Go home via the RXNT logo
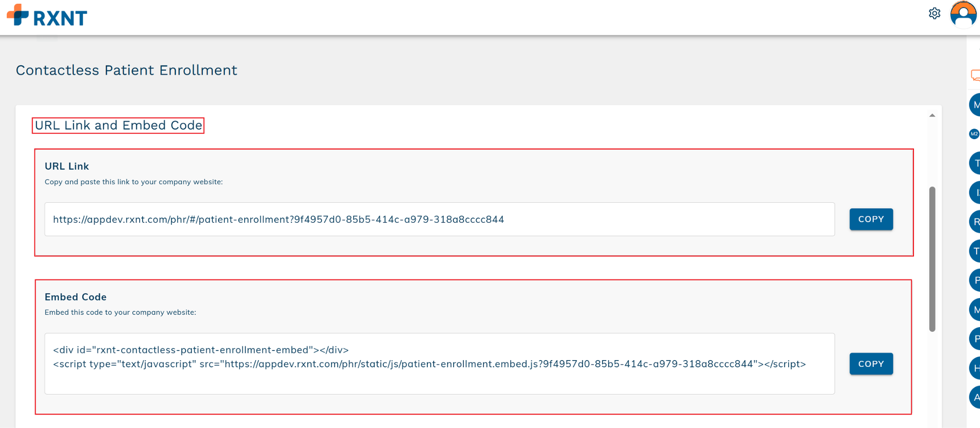This screenshot has width=980, height=428. pyautogui.click(x=47, y=16)
